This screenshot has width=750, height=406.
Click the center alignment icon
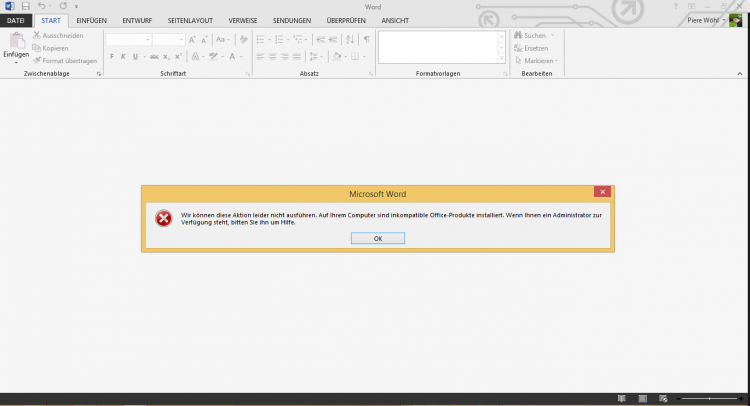point(273,56)
